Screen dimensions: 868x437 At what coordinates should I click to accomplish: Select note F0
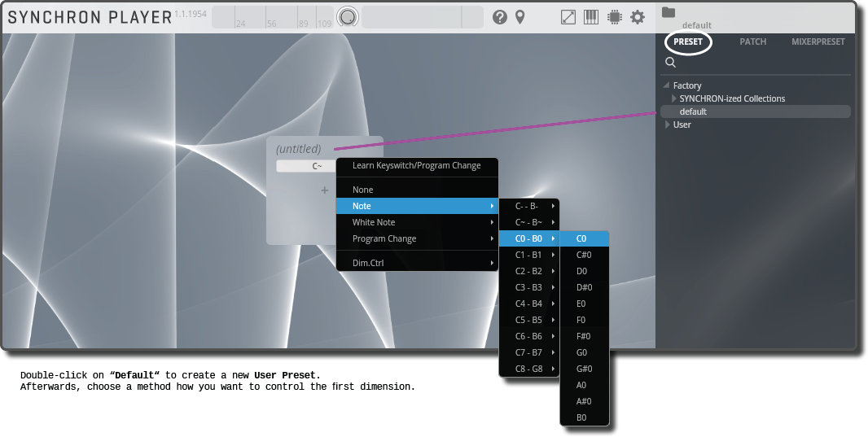585,320
